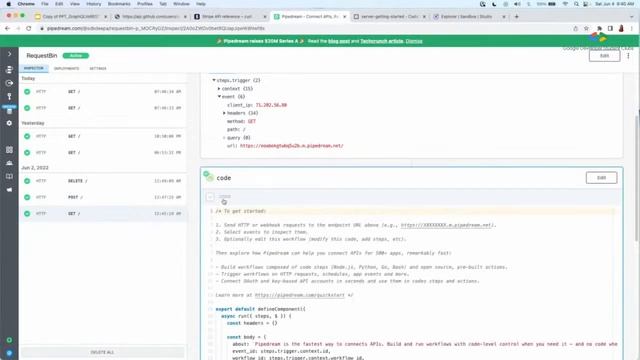Expand the context (15) node
Screen dimensions: 640x360
click(219, 89)
